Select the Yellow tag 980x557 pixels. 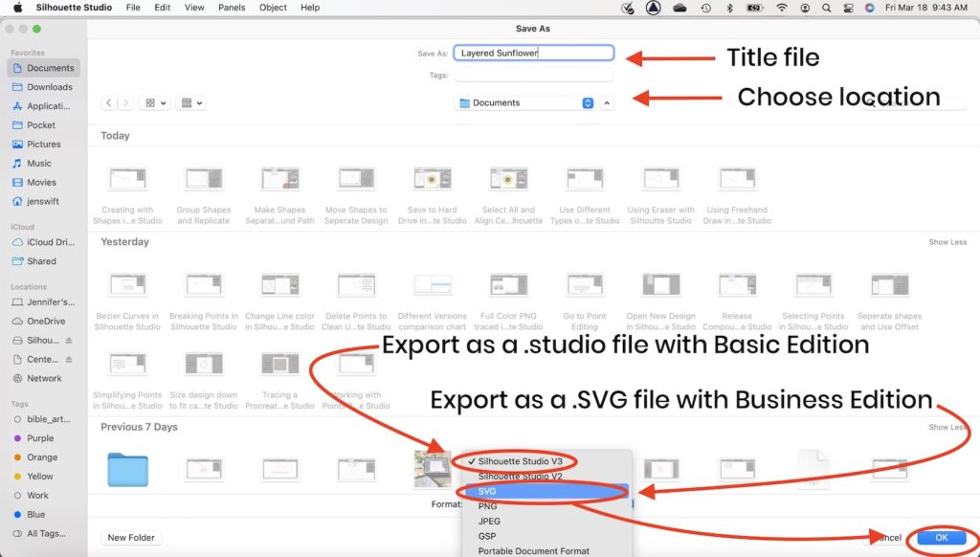43,476
